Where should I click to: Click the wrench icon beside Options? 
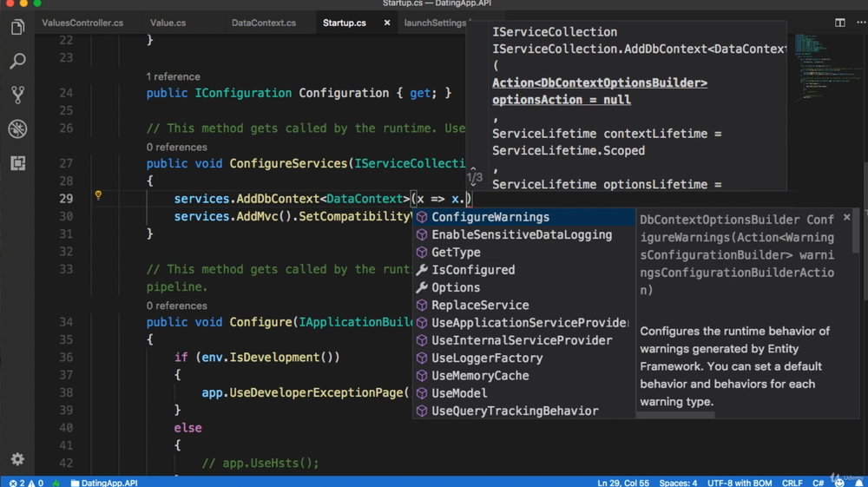pos(422,288)
